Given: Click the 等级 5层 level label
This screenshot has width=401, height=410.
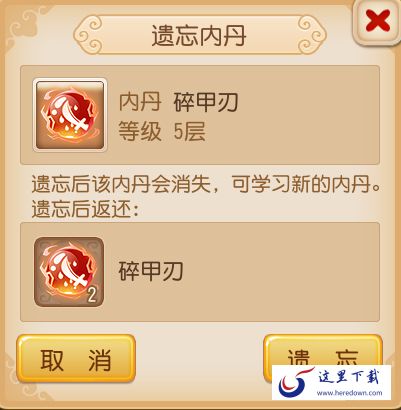Looking at the screenshot, I should [x=162, y=132].
